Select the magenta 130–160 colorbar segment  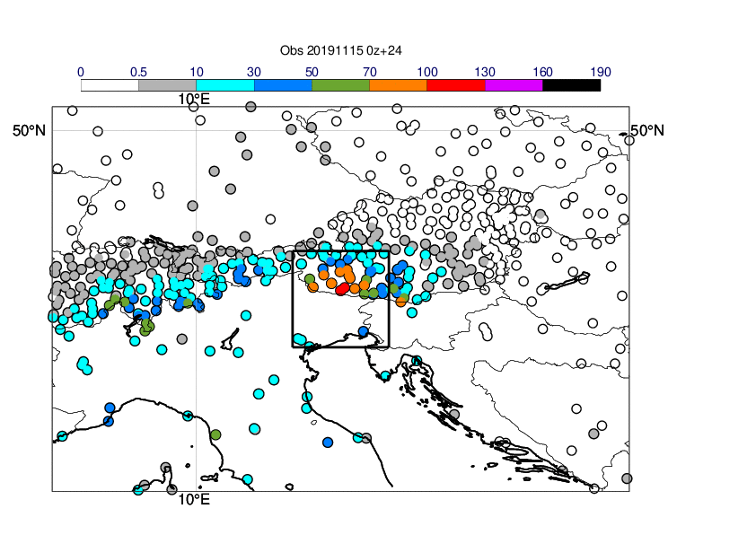coord(514,85)
